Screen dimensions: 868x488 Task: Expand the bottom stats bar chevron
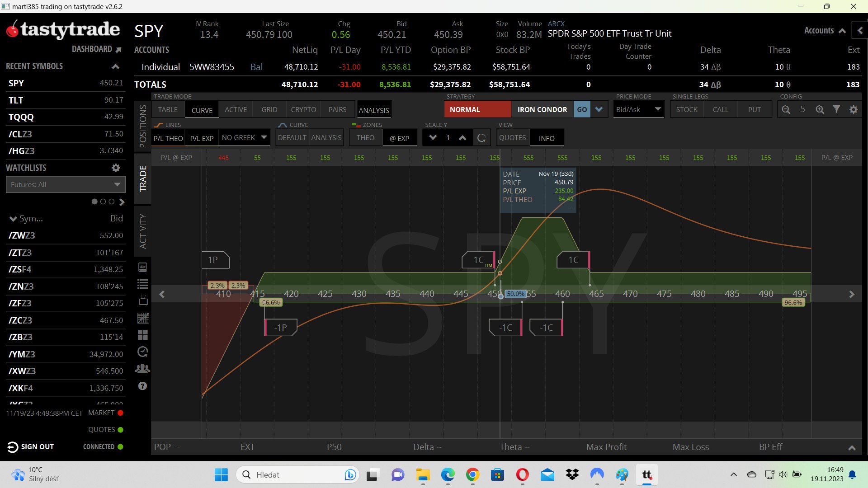(852, 448)
